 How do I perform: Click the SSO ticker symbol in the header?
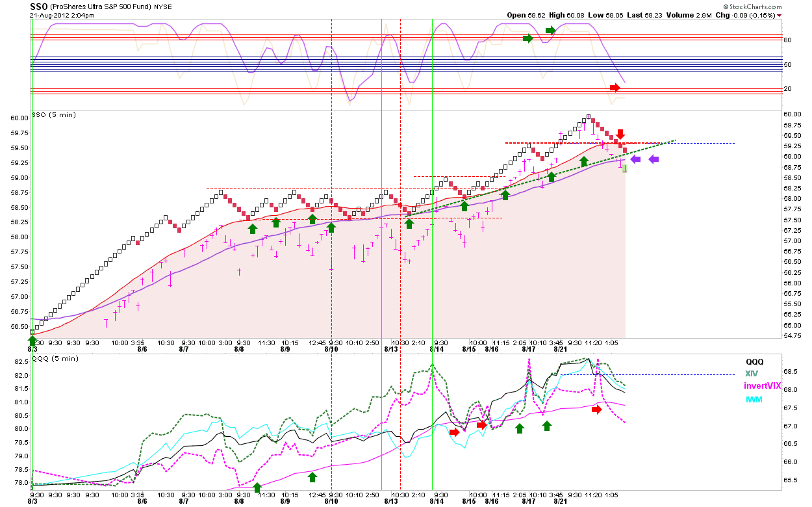click(x=40, y=6)
